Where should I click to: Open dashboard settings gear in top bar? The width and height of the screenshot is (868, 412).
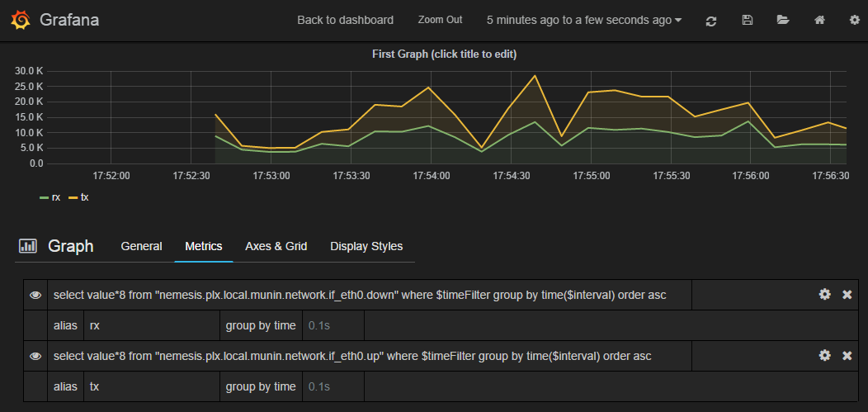(x=855, y=20)
